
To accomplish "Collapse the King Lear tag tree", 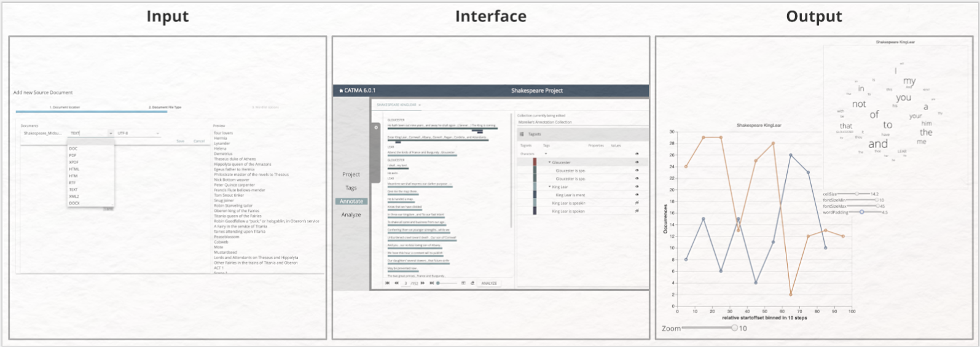I will click(x=550, y=187).
